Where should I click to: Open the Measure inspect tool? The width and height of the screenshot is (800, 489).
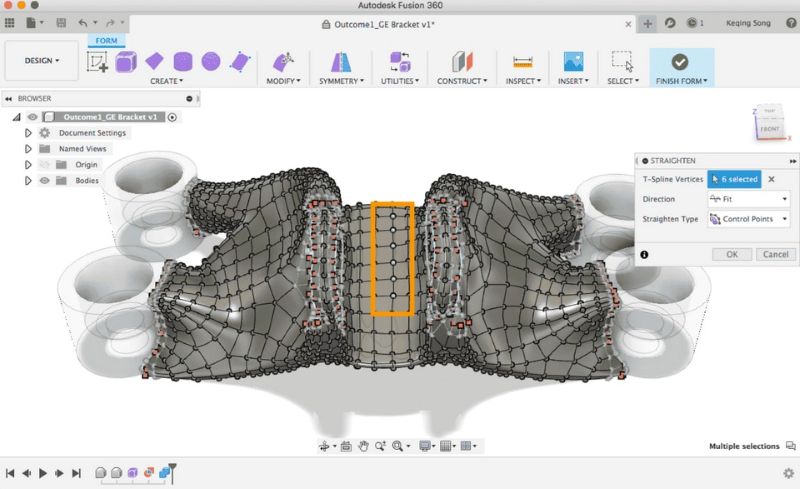(x=522, y=62)
